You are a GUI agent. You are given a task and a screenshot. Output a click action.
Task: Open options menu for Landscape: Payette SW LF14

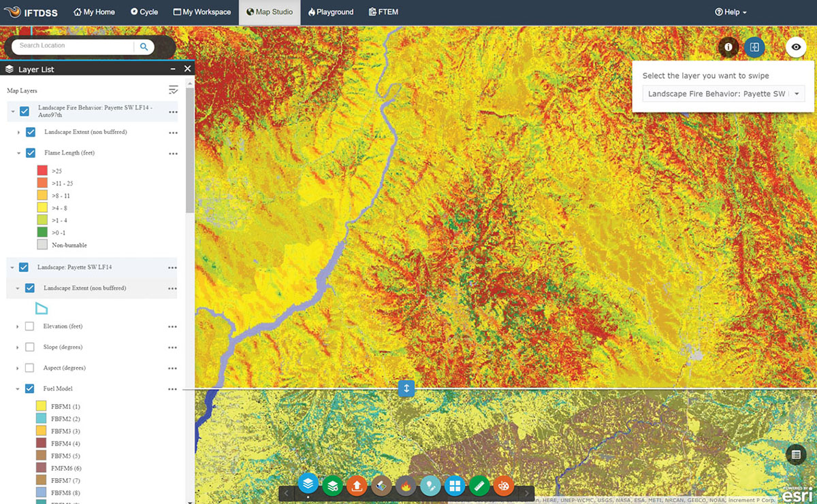[173, 268]
